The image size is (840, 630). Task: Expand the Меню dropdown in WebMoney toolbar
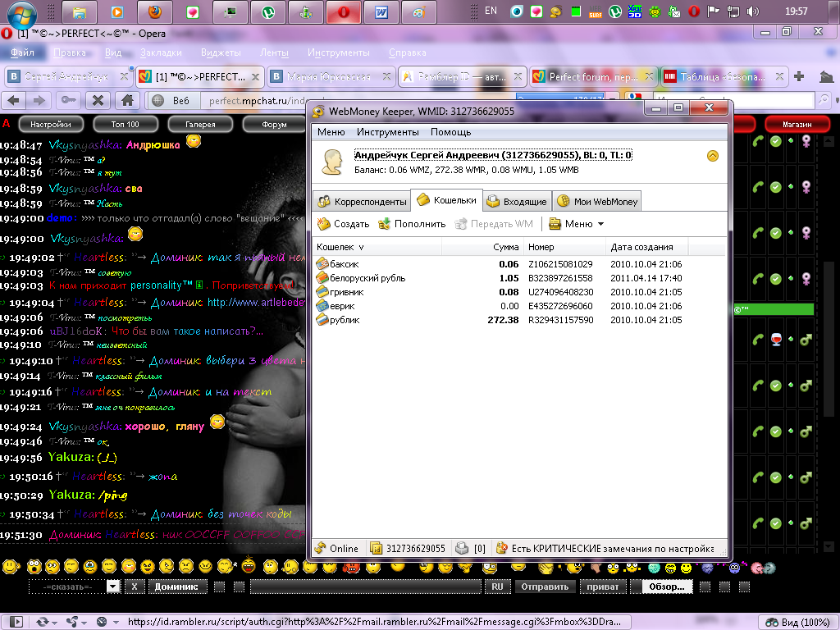point(600,224)
